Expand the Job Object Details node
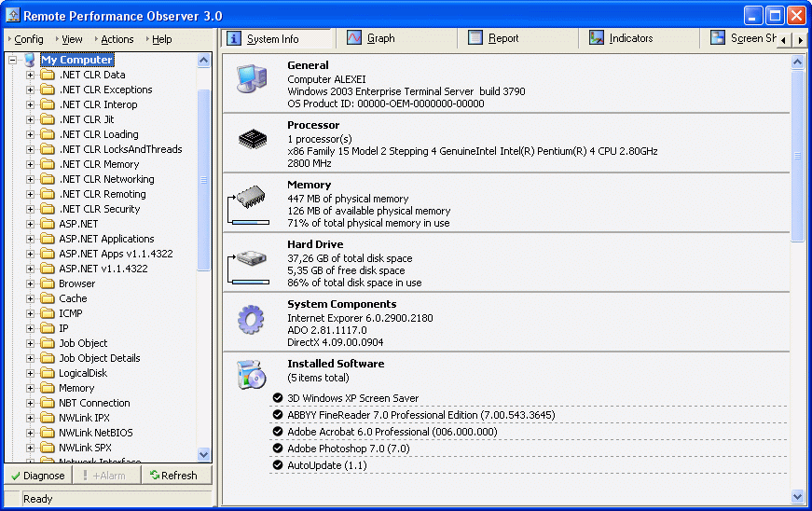Screen dimensions: 812x511 pos(30,358)
